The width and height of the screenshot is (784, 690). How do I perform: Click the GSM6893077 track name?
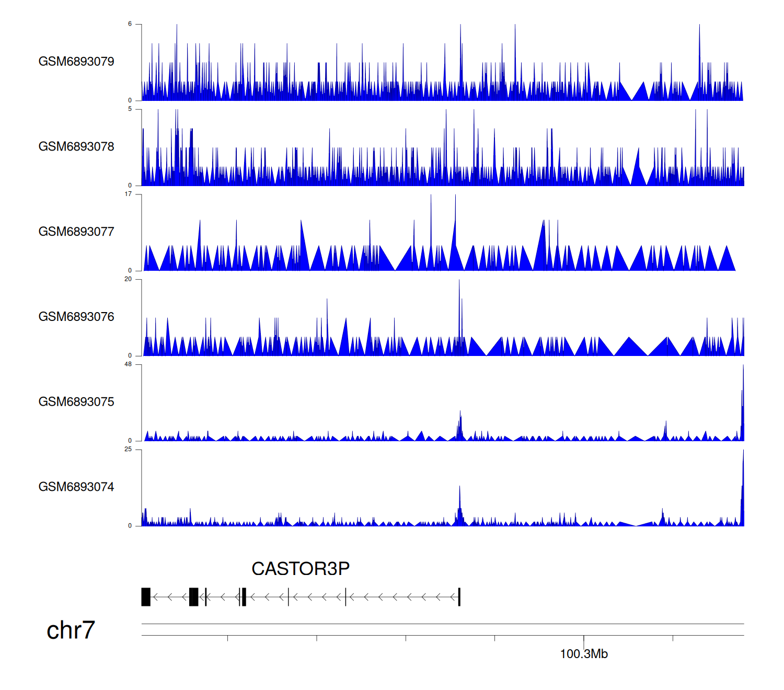pos(76,232)
